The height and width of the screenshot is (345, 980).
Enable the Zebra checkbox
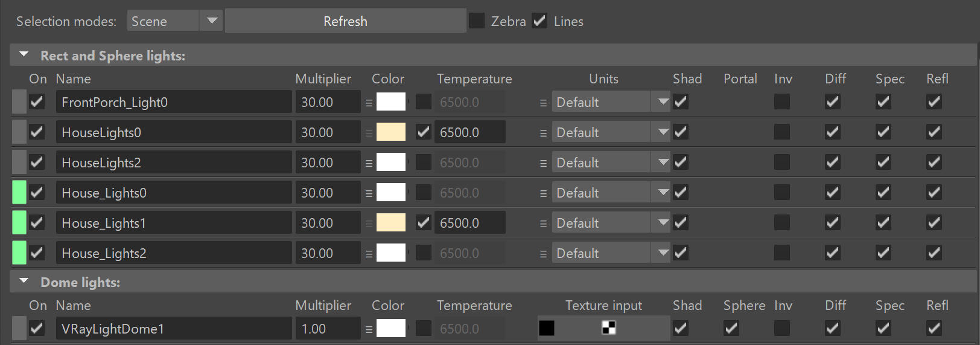coord(477,21)
